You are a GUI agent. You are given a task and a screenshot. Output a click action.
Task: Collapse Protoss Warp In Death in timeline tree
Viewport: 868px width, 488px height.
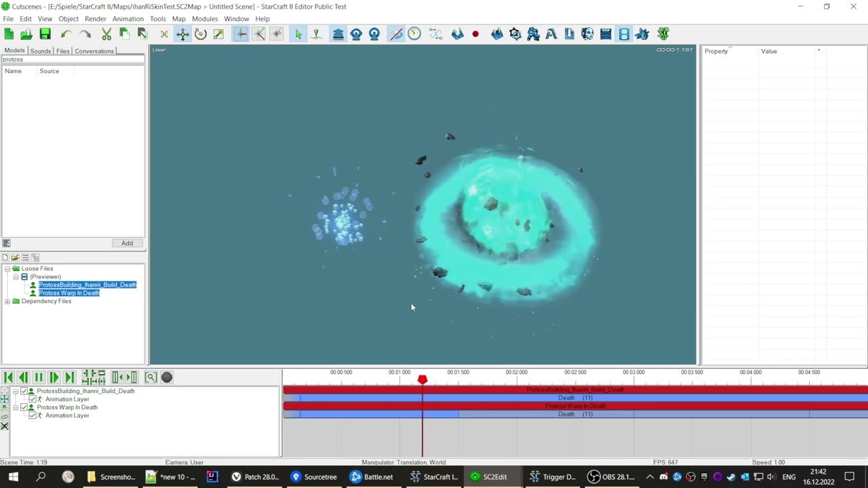tap(16, 407)
